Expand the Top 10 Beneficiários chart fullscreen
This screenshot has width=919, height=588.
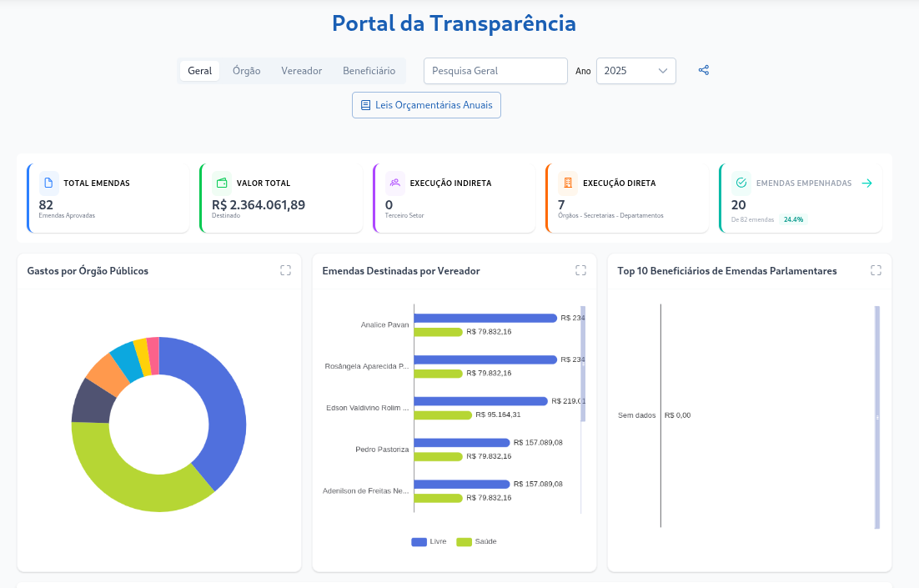tap(876, 270)
